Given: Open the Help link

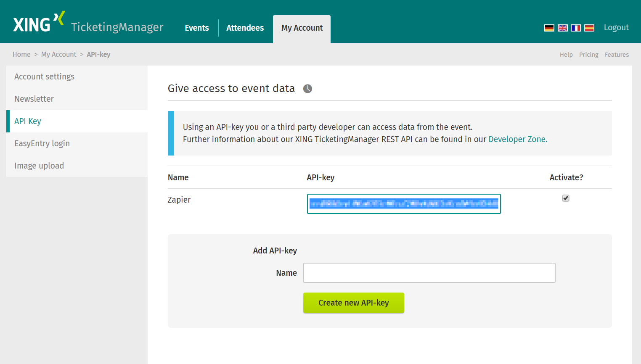Looking at the screenshot, I should click(566, 55).
